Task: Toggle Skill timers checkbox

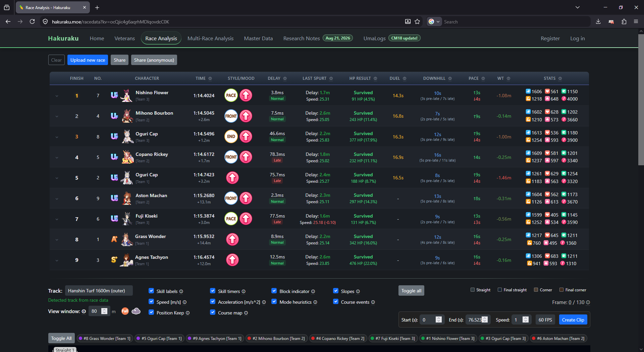Action: pos(213,291)
